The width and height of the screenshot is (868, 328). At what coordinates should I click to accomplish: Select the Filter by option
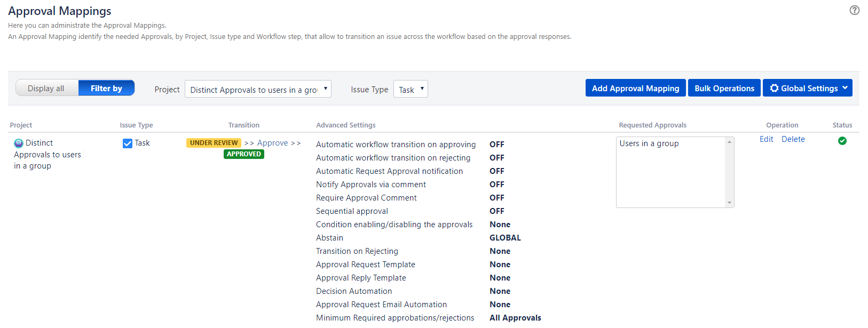[x=106, y=88]
